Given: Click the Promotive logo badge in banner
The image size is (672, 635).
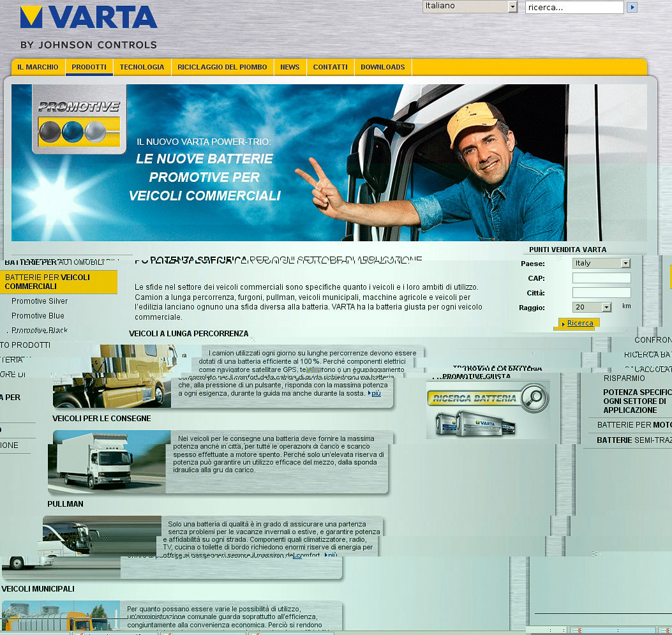Looking at the screenshot, I should click(x=79, y=119).
